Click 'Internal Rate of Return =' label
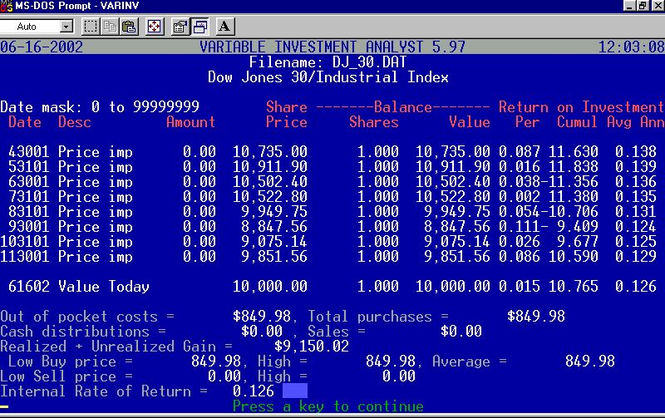665x418 pixels. [104, 391]
